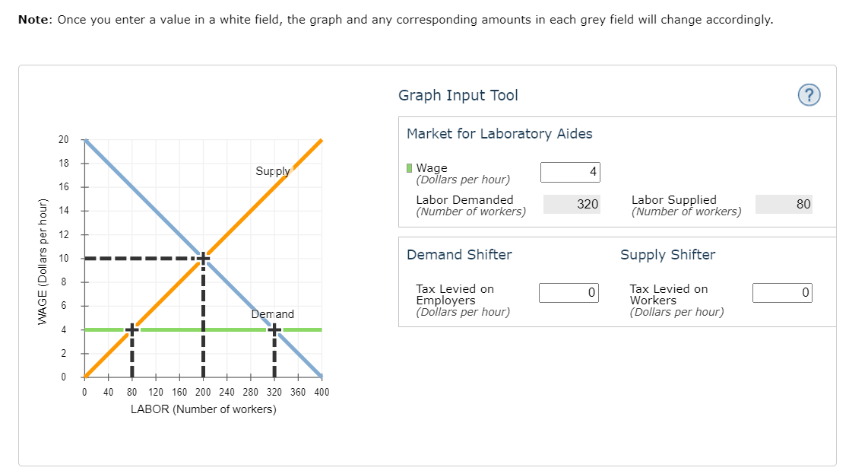Click the Supply Shifter heading
Image resolution: width=868 pixels, height=474 pixels.
pyautogui.click(x=667, y=255)
